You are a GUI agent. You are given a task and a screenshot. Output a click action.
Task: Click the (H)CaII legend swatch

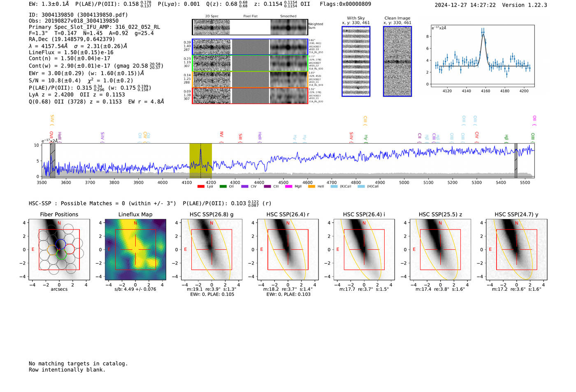coord(361,187)
